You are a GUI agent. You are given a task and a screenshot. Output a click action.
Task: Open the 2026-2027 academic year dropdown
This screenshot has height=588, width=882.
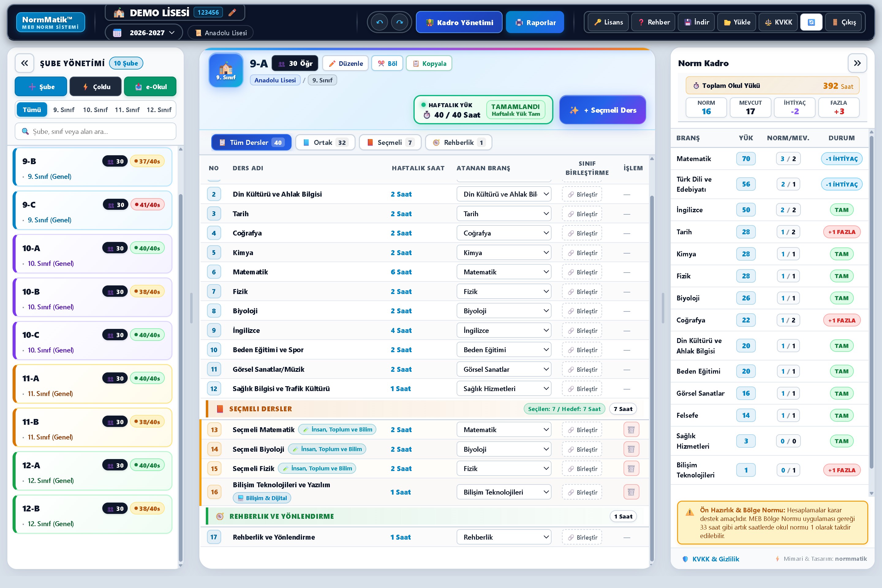click(144, 33)
